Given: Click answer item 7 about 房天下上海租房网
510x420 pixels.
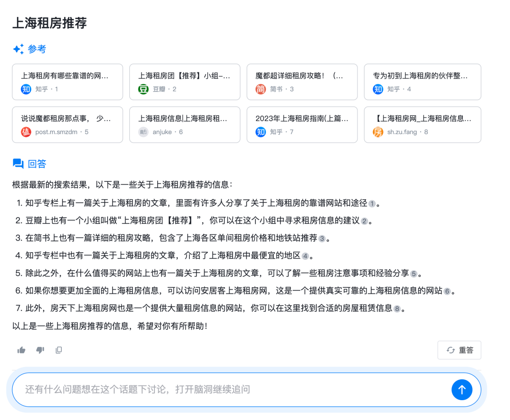Looking at the screenshot, I should point(211,308).
